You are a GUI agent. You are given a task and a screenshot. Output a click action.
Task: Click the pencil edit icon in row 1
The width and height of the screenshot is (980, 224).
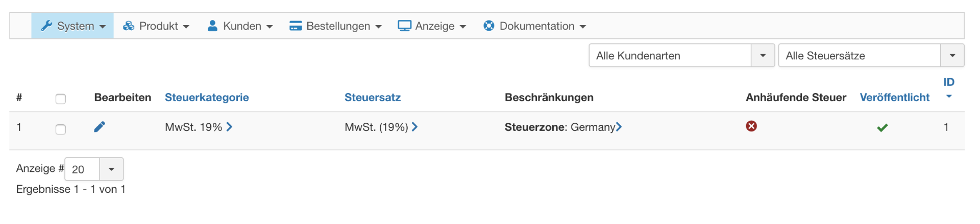(x=100, y=127)
